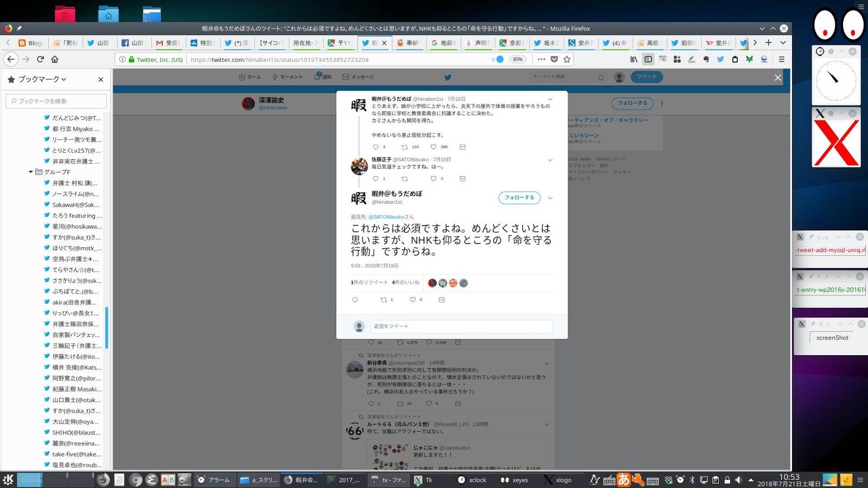The height and width of the screenshot is (488, 868).
Task: Go to the Firefox home page
Action: pyautogui.click(x=55, y=59)
